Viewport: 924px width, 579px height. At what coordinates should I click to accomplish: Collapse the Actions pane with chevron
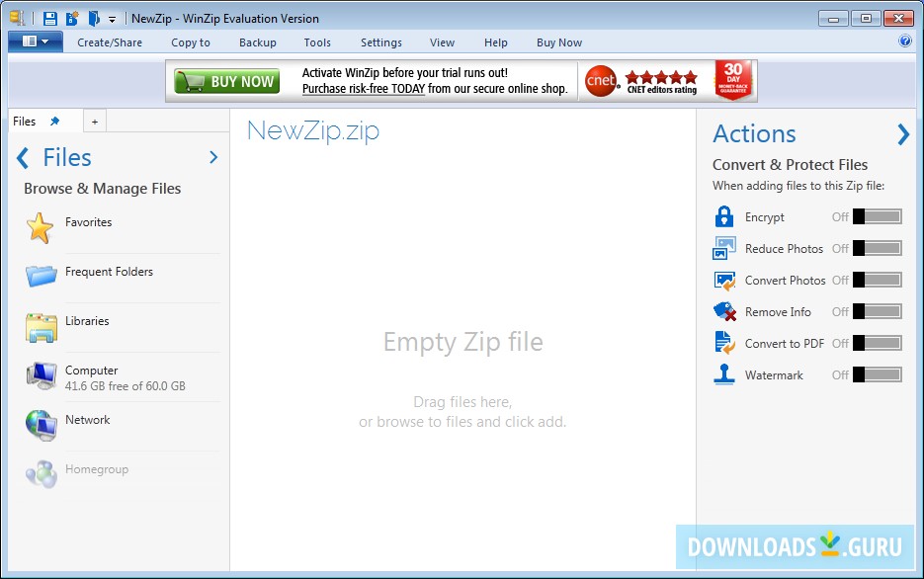(903, 134)
